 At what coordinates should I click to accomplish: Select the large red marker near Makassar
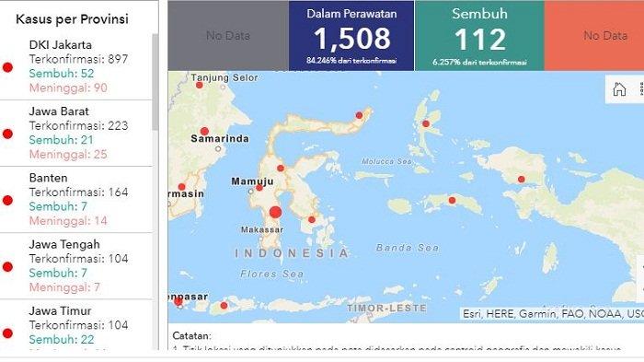click(276, 213)
